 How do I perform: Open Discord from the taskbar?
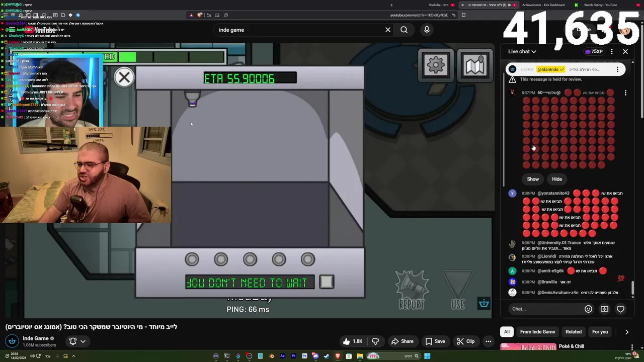[x=315, y=356]
